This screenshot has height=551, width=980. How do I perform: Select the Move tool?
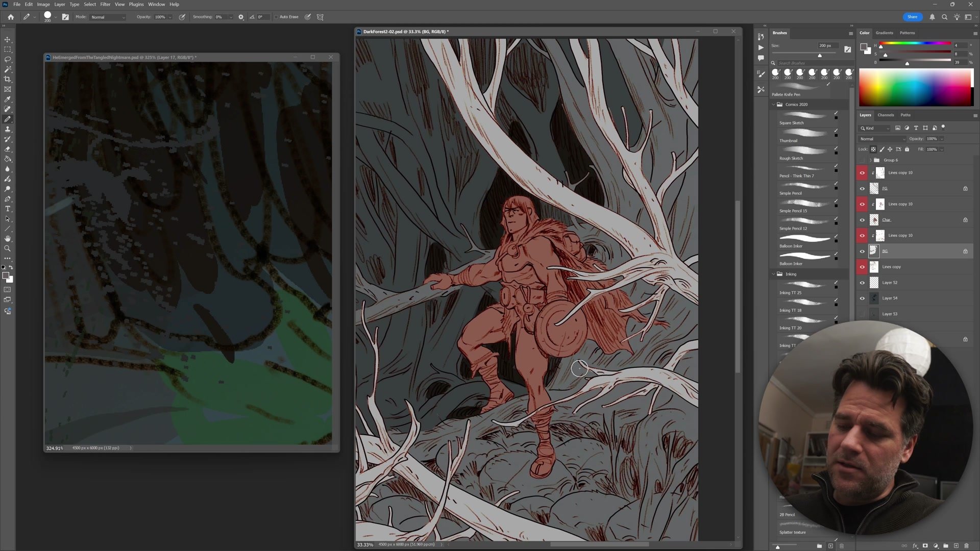pos(7,39)
